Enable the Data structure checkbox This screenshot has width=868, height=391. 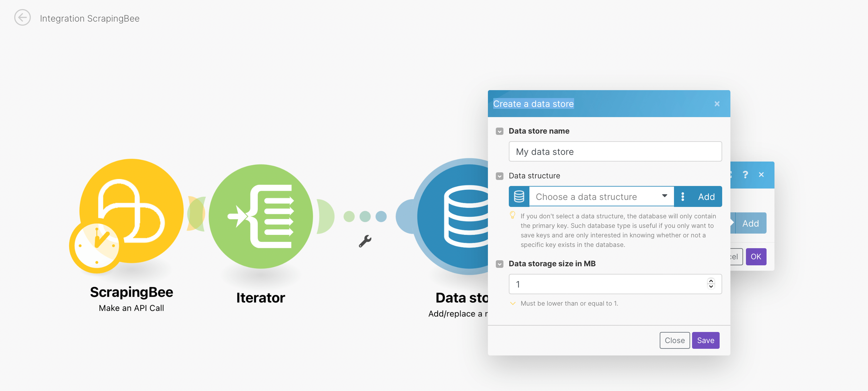[499, 176]
